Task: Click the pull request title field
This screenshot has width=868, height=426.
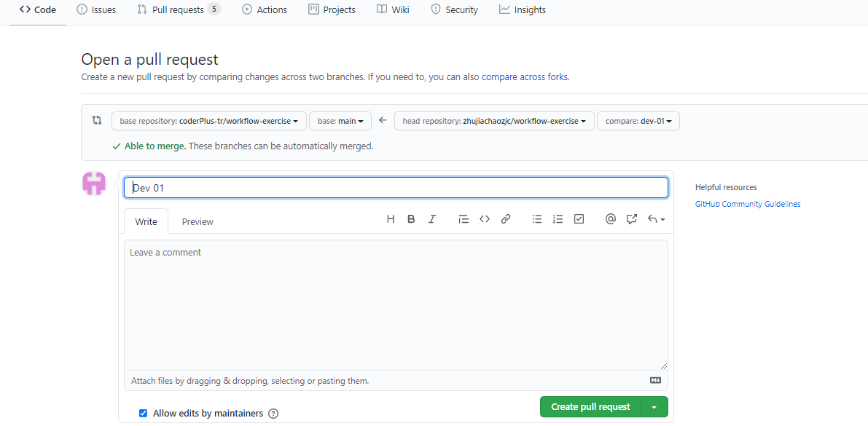Action: pos(396,188)
